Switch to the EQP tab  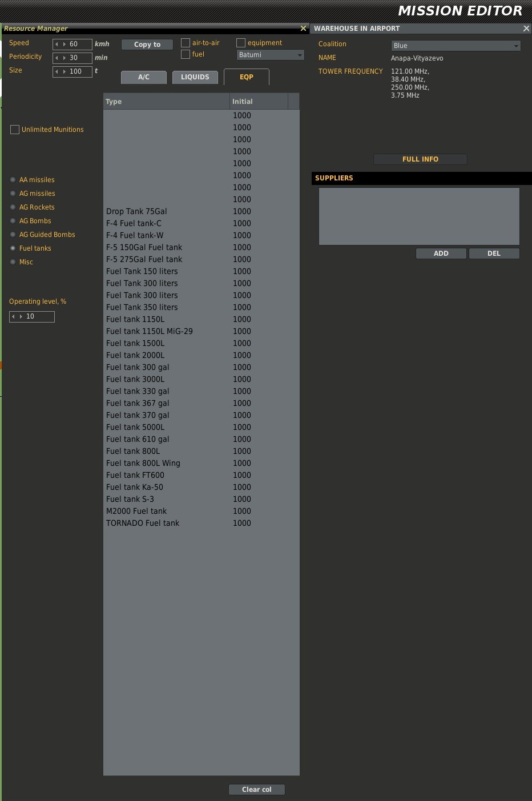pos(247,77)
